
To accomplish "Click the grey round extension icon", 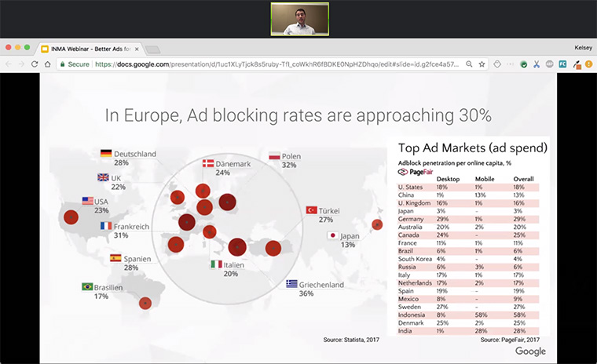I will pyautogui.click(x=549, y=64).
